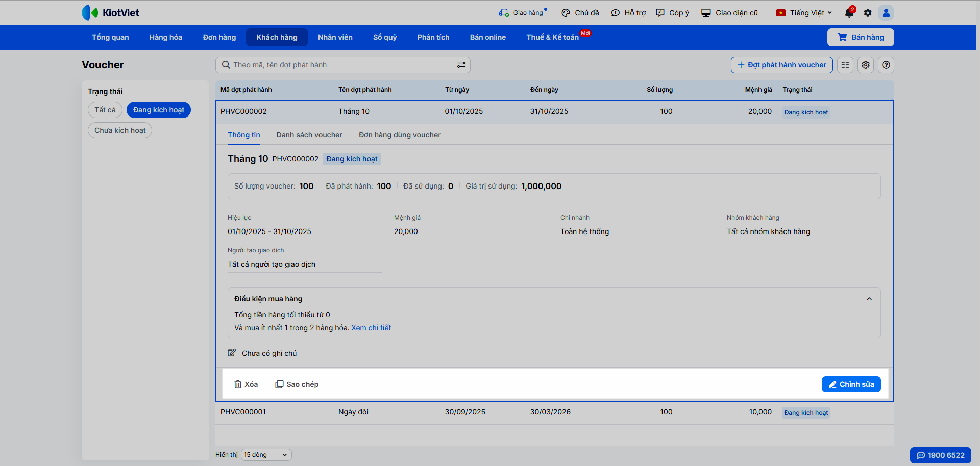
Task: Click Chưa có ghi chú note area
Action: [269, 353]
